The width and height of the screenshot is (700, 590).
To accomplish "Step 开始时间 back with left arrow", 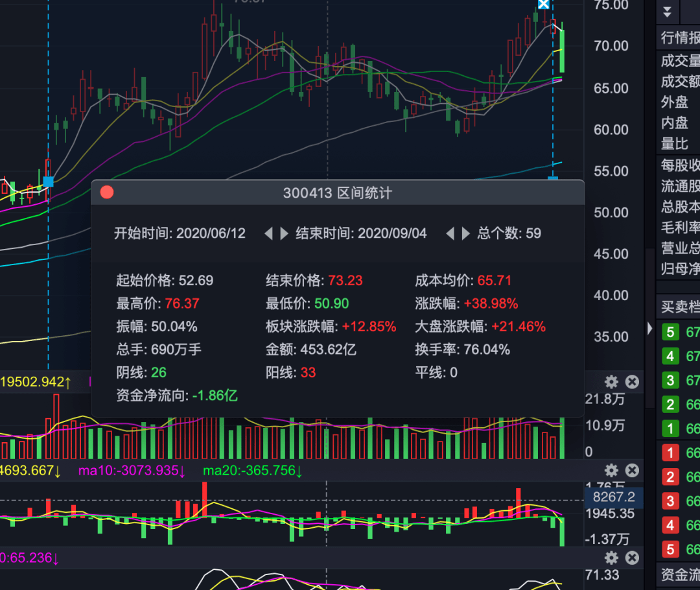I will [268, 233].
